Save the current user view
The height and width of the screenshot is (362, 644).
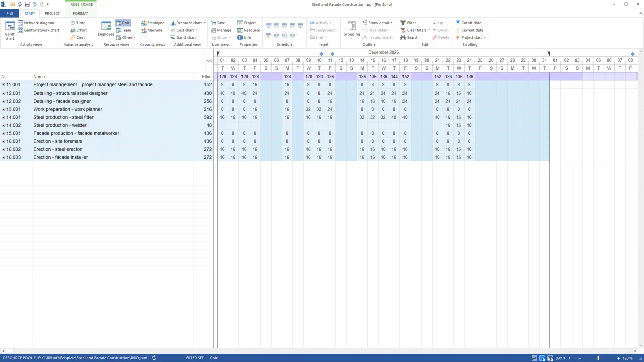[x=218, y=23]
